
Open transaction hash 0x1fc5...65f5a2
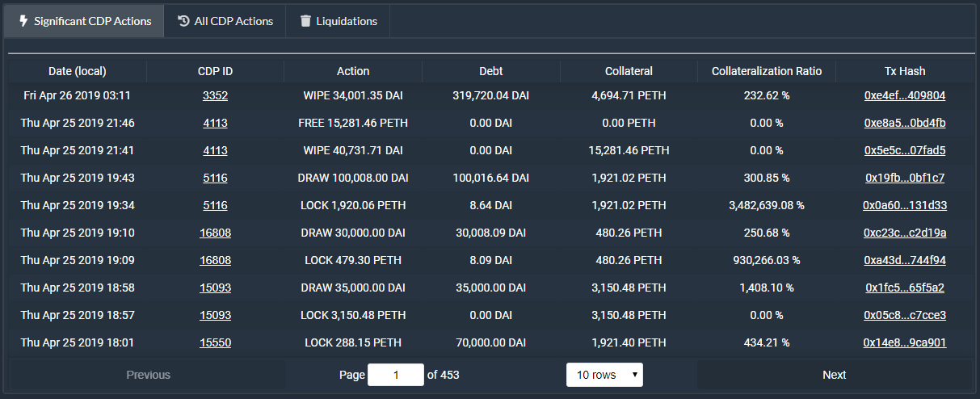905,288
